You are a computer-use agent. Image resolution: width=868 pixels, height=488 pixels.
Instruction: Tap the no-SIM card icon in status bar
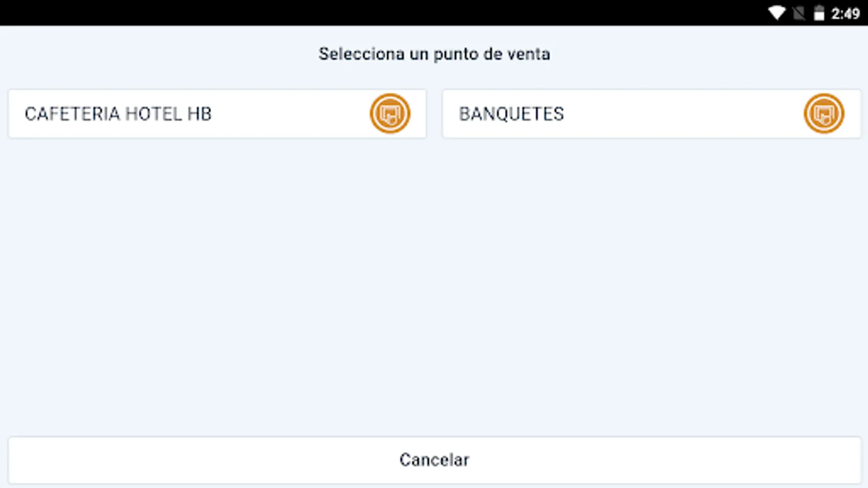pos(799,13)
